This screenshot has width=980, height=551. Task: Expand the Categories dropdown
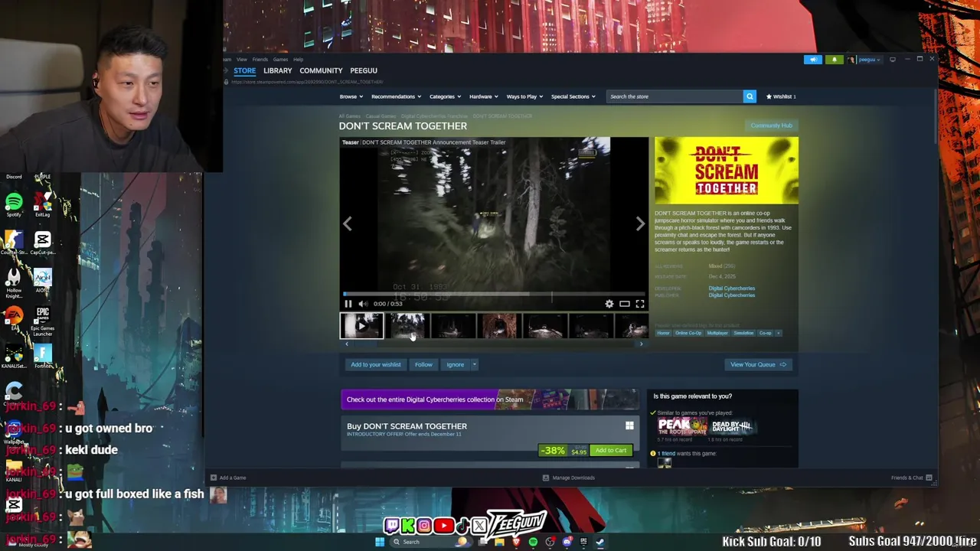point(445,96)
